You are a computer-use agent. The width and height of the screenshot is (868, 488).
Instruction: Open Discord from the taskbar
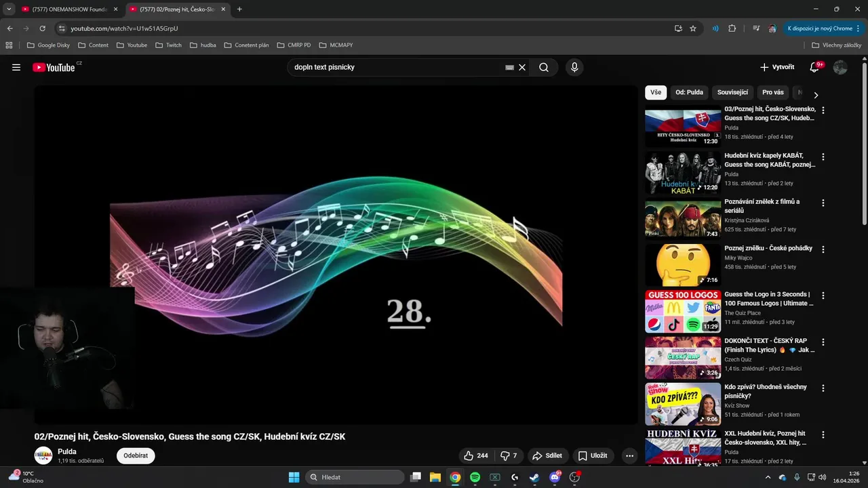[x=555, y=477]
